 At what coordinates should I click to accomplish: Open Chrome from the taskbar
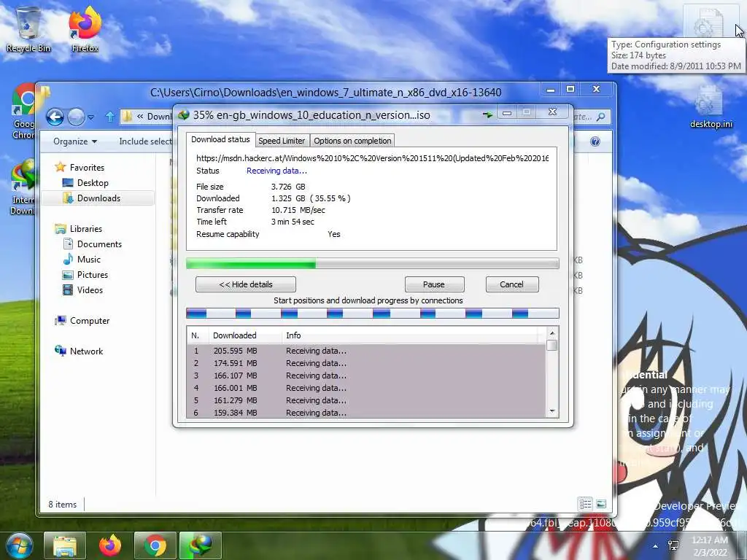(x=155, y=545)
